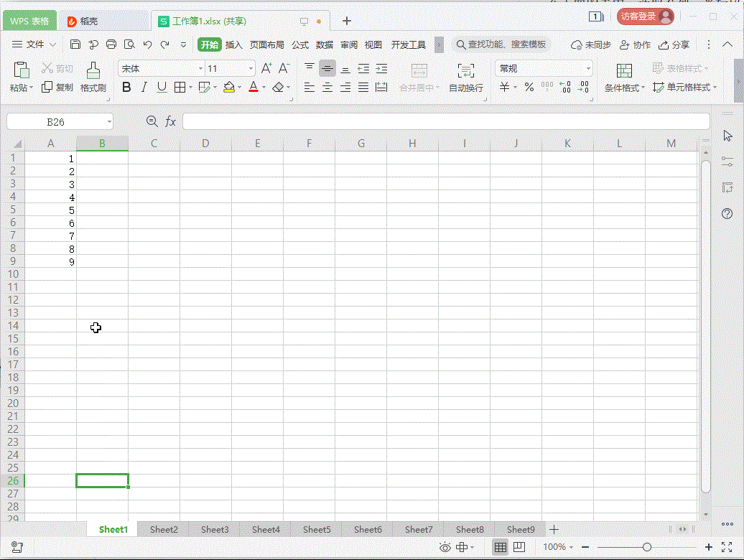This screenshot has width=744, height=560.
Task: Switch to the 插入 ribbon tab
Action: pyautogui.click(x=234, y=45)
